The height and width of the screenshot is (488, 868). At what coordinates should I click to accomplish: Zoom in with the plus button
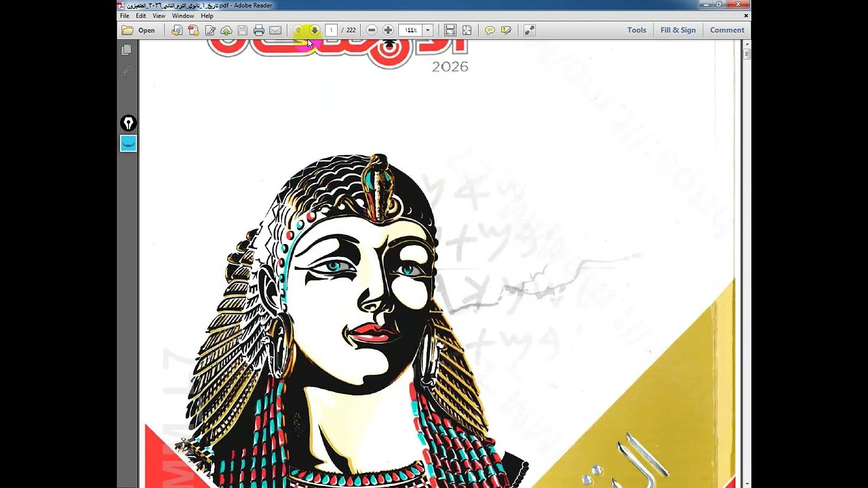click(388, 30)
